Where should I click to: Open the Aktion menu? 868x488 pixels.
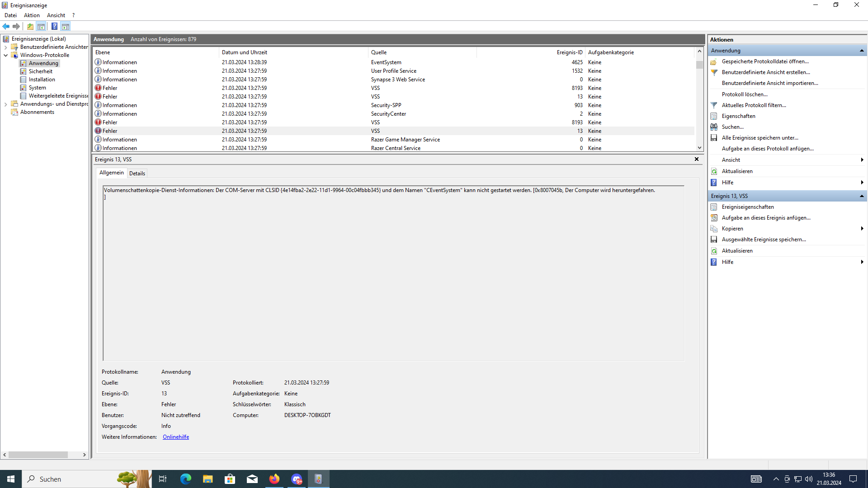click(x=32, y=15)
